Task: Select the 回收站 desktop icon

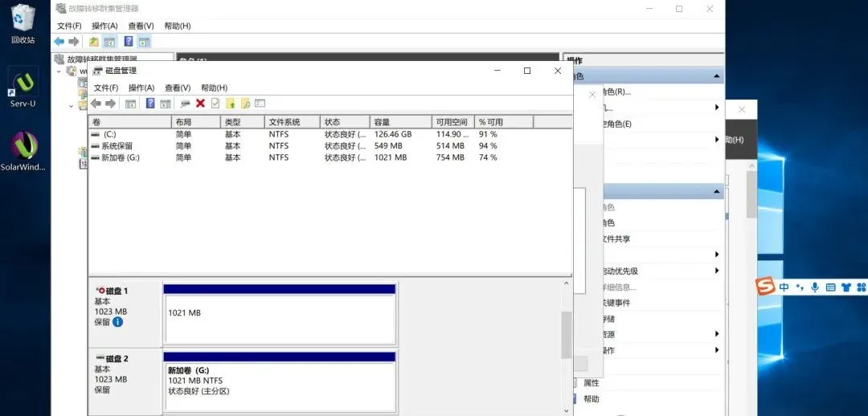Action: (x=23, y=24)
